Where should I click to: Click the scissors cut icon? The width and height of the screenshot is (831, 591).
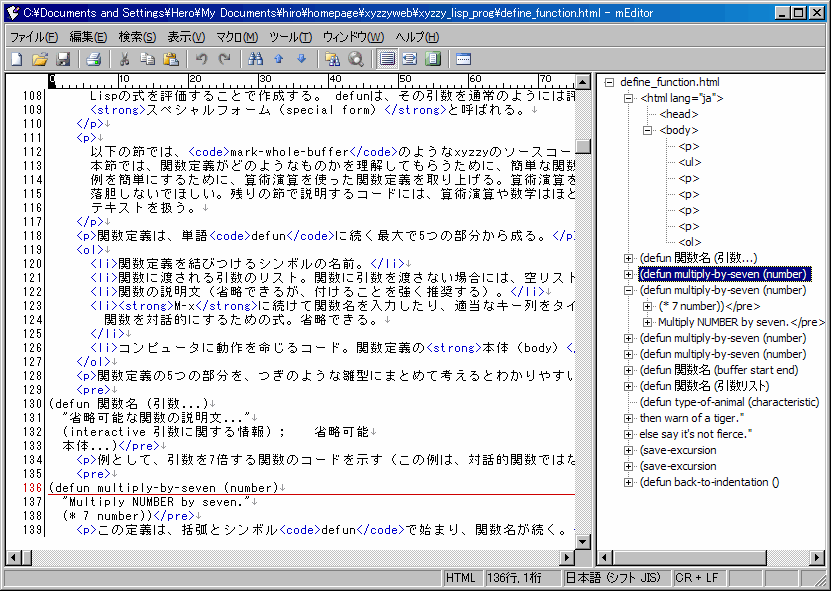125,59
